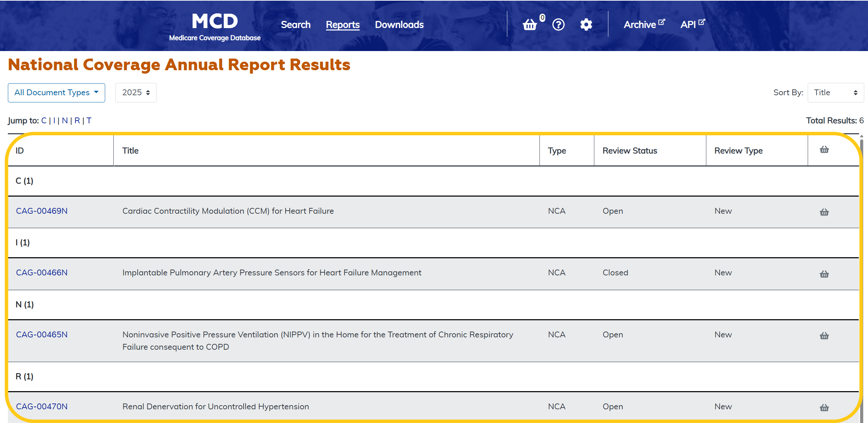
Task: Add CAG-00466N row to basket
Action: click(x=824, y=274)
